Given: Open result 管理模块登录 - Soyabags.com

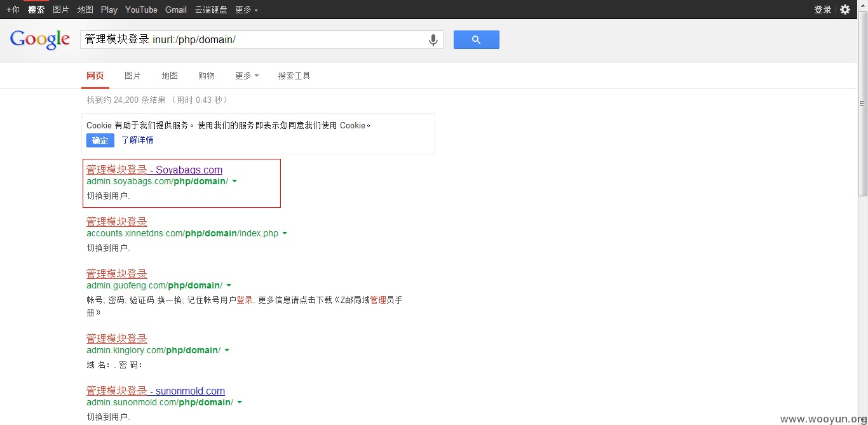Looking at the screenshot, I should tap(154, 170).
